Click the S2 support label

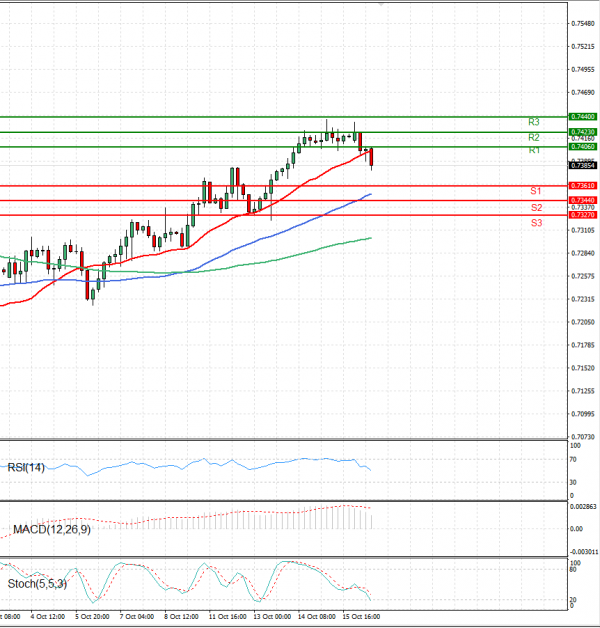point(536,207)
